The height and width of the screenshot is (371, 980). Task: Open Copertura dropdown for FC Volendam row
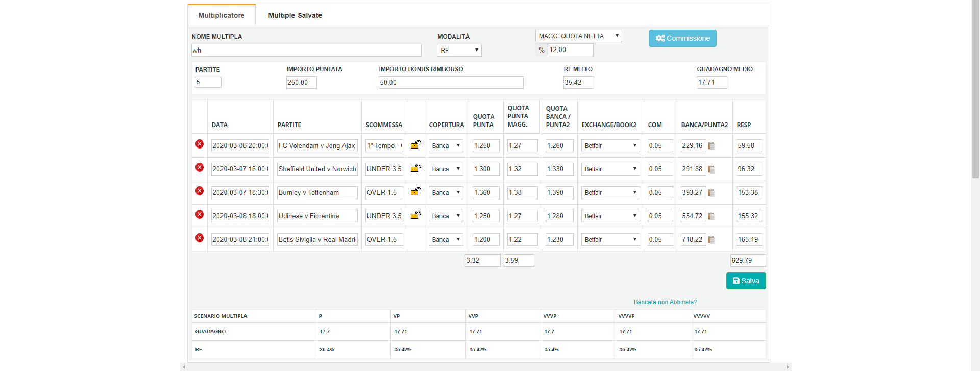tap(446, 145)
